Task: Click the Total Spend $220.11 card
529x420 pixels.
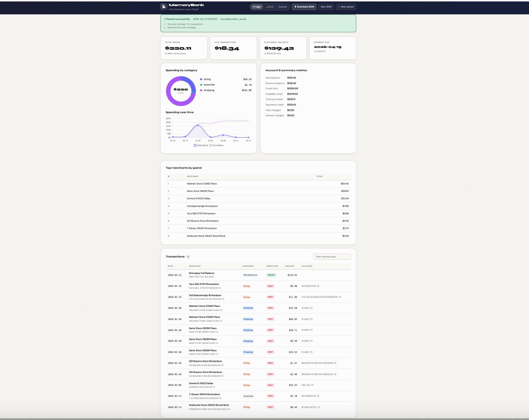Action: [x=184, y=48]
